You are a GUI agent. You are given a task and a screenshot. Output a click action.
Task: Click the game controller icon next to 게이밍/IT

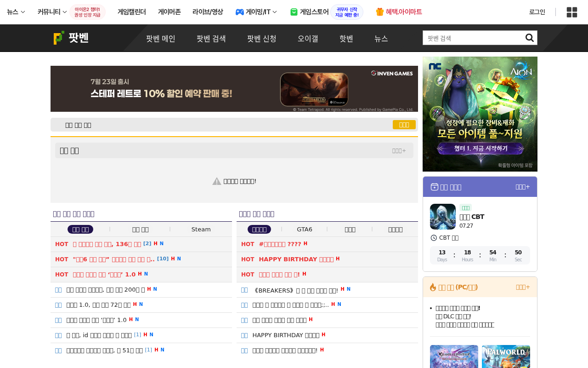(240, 12)
